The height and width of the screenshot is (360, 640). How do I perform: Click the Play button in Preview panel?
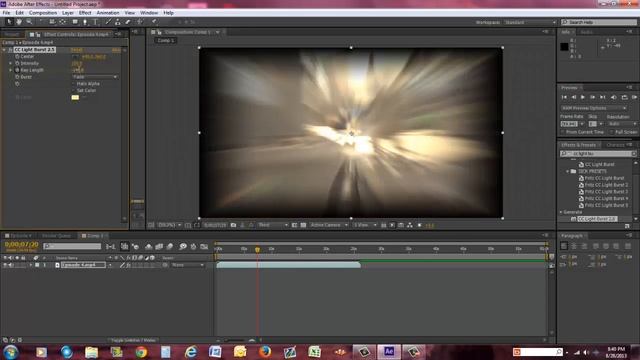[583, 97]
